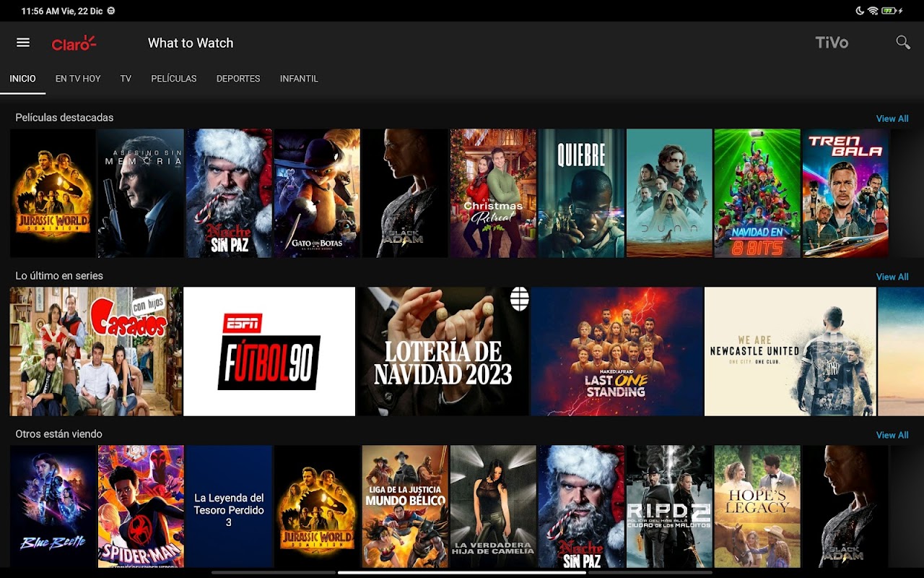
Task: Go to the PELÍCULAS tab
Action: tap(174, 79)
